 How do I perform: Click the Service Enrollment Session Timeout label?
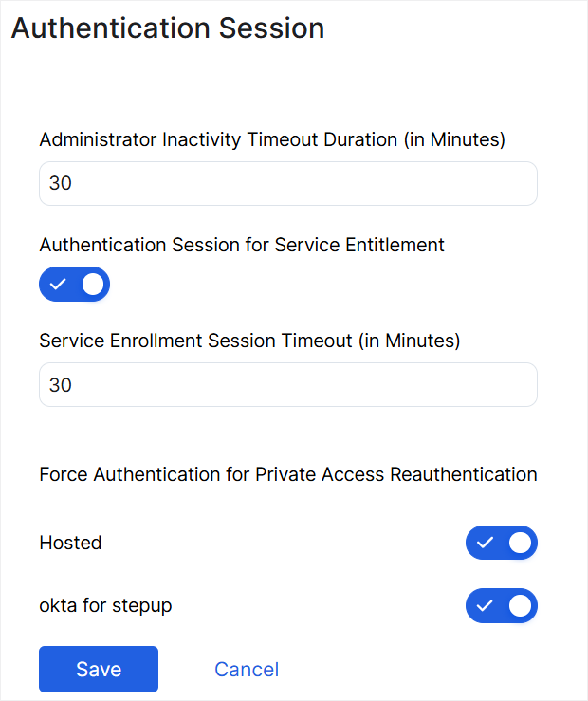249,341
